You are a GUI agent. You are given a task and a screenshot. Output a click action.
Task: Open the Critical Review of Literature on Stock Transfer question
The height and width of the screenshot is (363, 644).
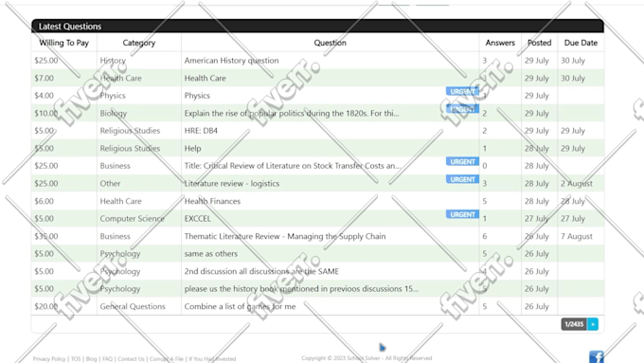click(293, 166)
